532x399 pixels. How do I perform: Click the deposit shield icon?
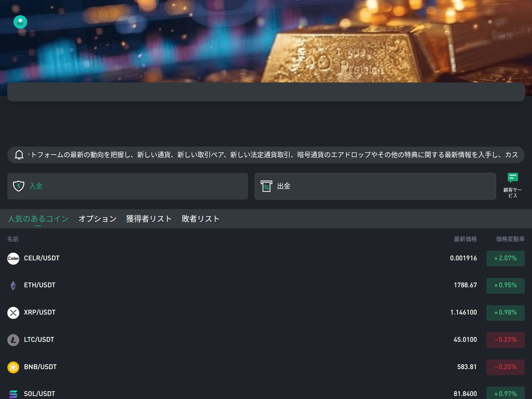(x=19, y=186)
